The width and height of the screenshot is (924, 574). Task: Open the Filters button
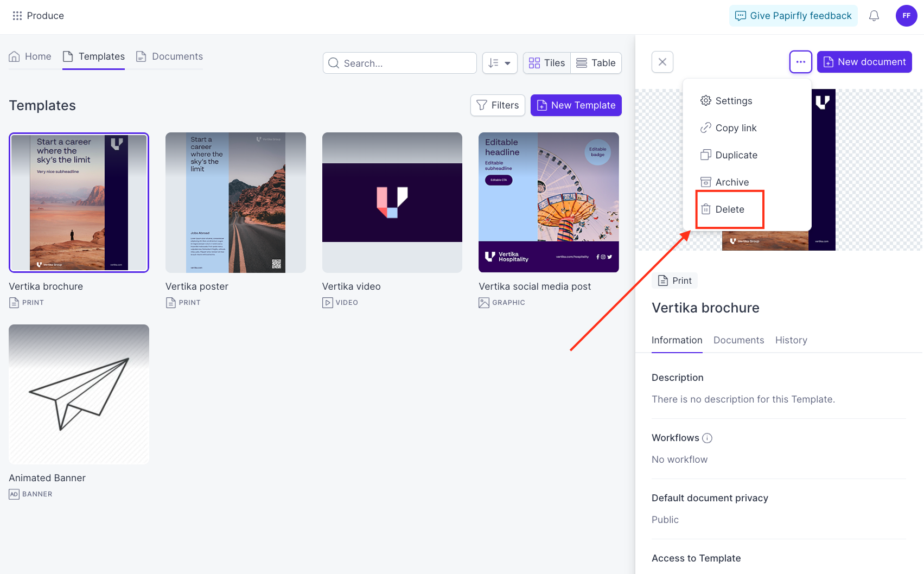(498, 105)
